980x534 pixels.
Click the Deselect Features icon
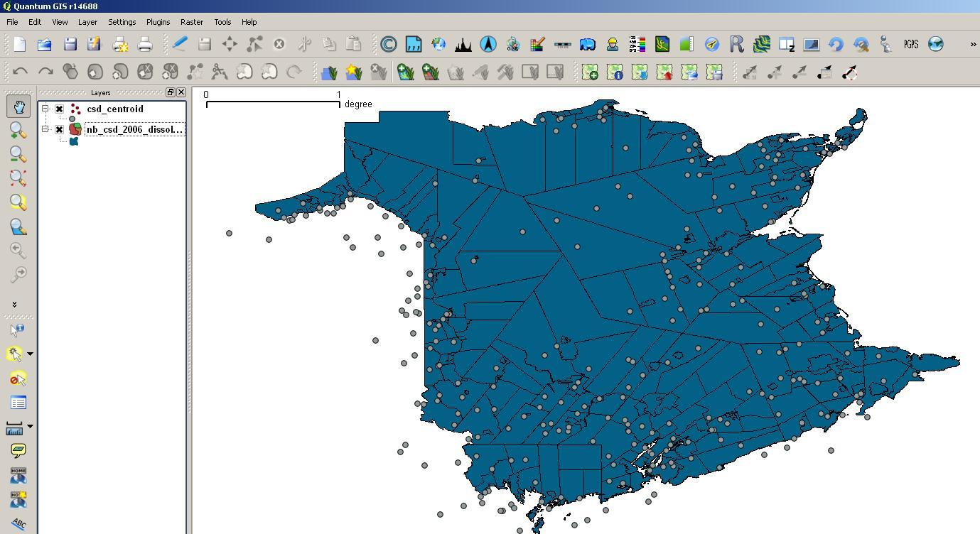(x=18, y=378)
